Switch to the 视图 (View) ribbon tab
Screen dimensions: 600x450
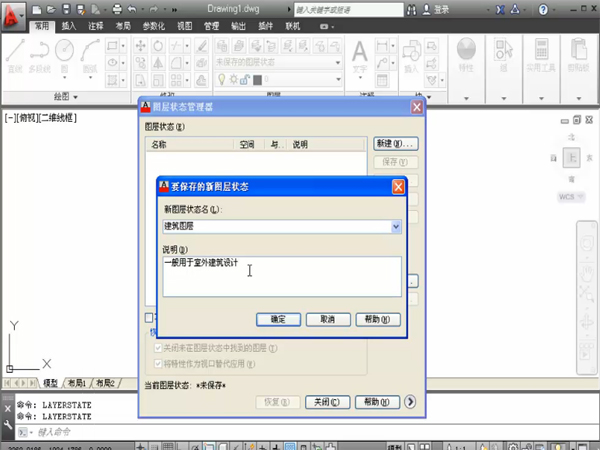tap(184, 26)
